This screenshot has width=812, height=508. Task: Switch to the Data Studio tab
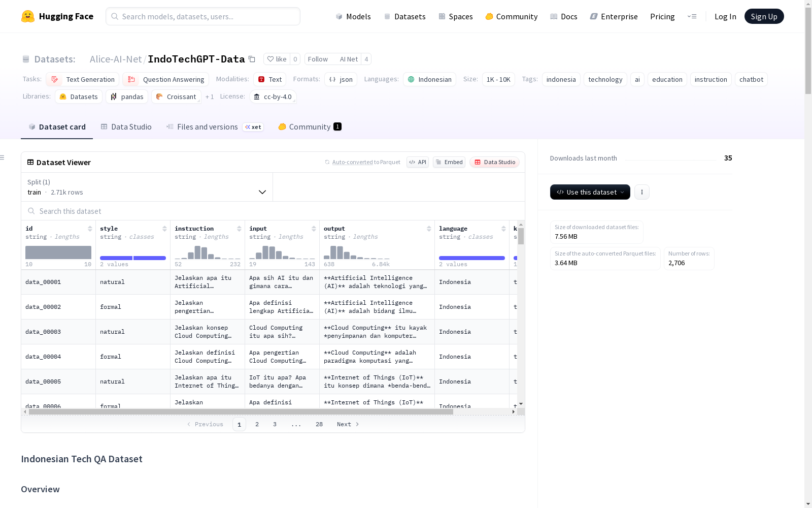point(126,127)
